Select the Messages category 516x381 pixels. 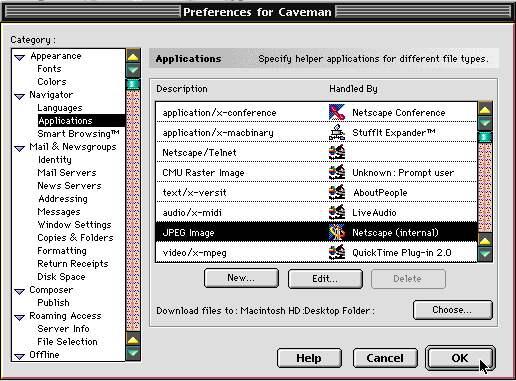tap(59, 212)
